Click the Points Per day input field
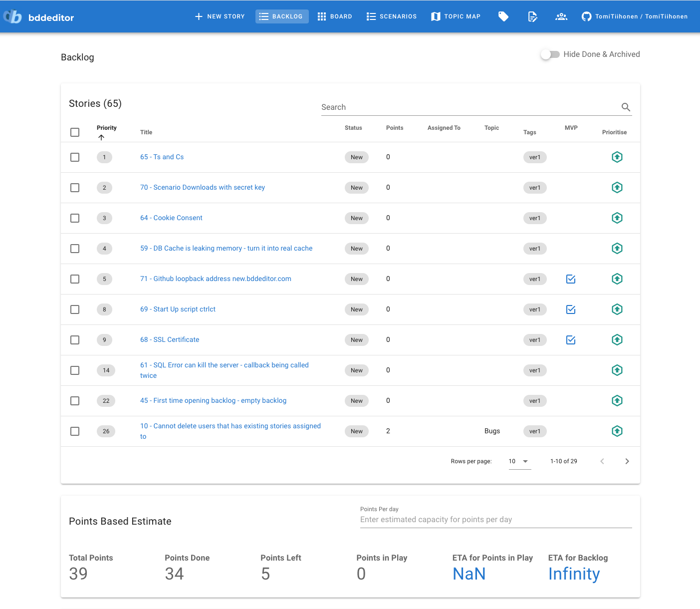700x609 pixels. coord(495,520)
